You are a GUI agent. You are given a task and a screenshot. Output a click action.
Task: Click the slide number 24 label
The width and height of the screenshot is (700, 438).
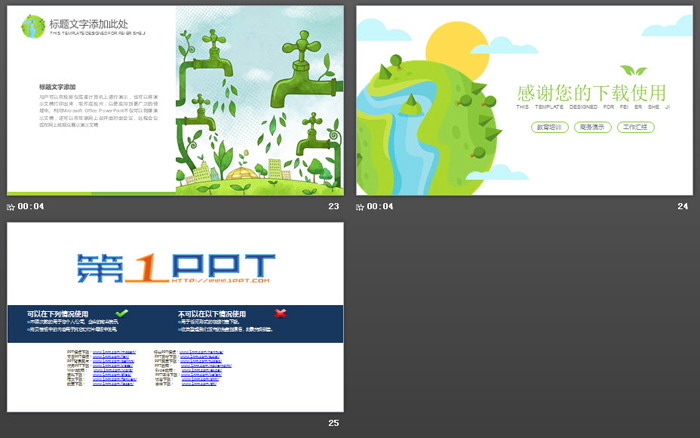683,206
